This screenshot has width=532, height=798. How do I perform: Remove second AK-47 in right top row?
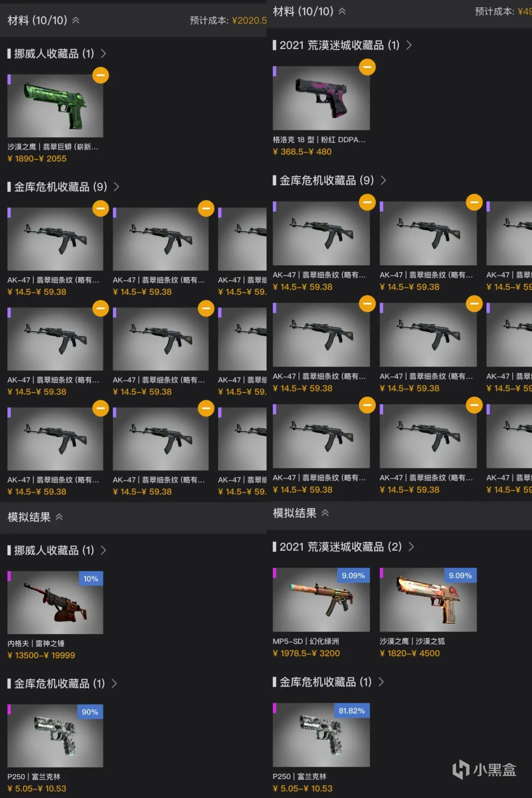[474, 202]
